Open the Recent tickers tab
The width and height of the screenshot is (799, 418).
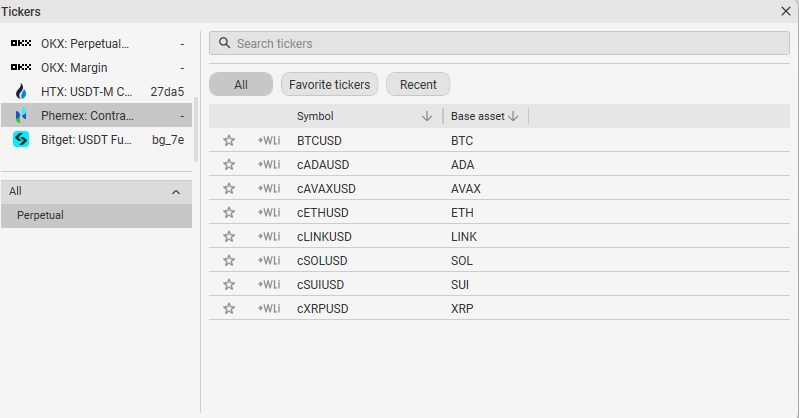coord(418,85)
